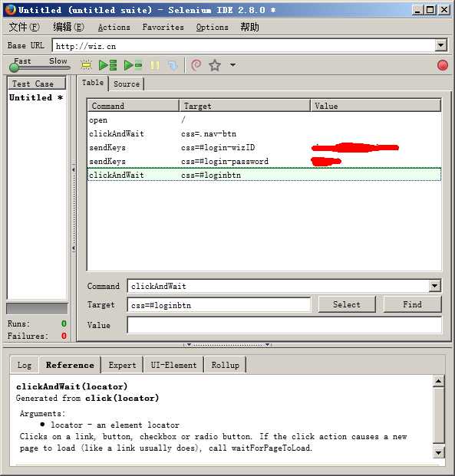Select the row with css=#loginbtn

coord(264,175)
